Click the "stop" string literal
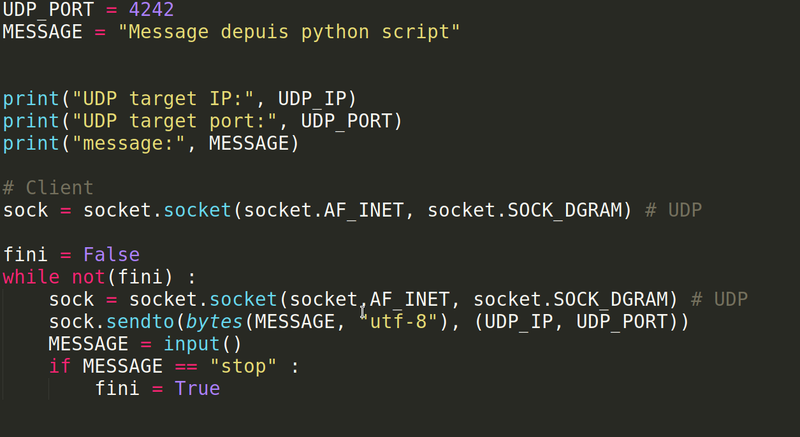This screenshot has height=437, width=800. pos(243,366)
